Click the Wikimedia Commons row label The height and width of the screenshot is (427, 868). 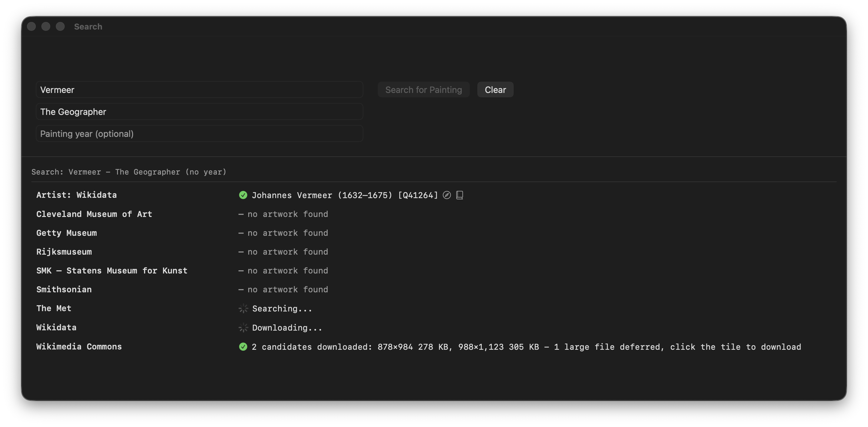[79, 346]
